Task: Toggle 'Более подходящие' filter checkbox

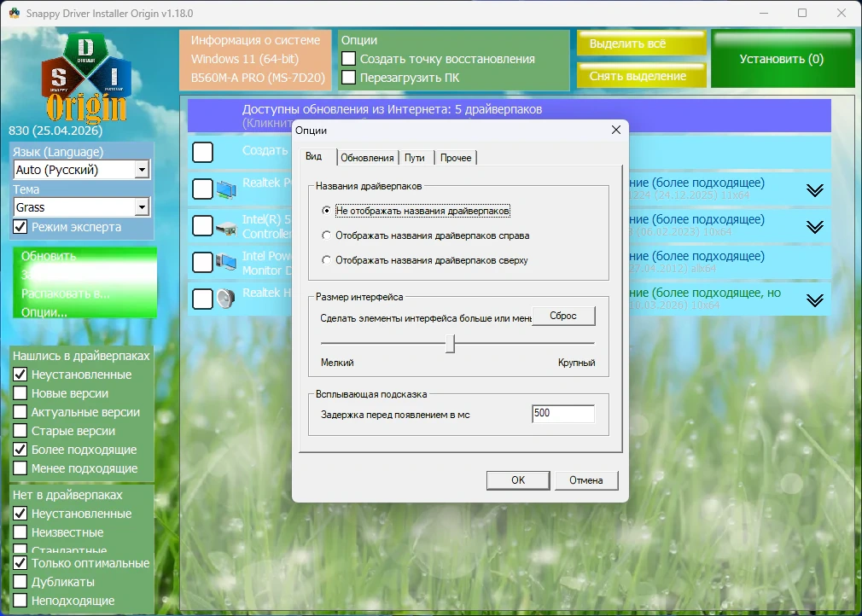Action: 20,449
